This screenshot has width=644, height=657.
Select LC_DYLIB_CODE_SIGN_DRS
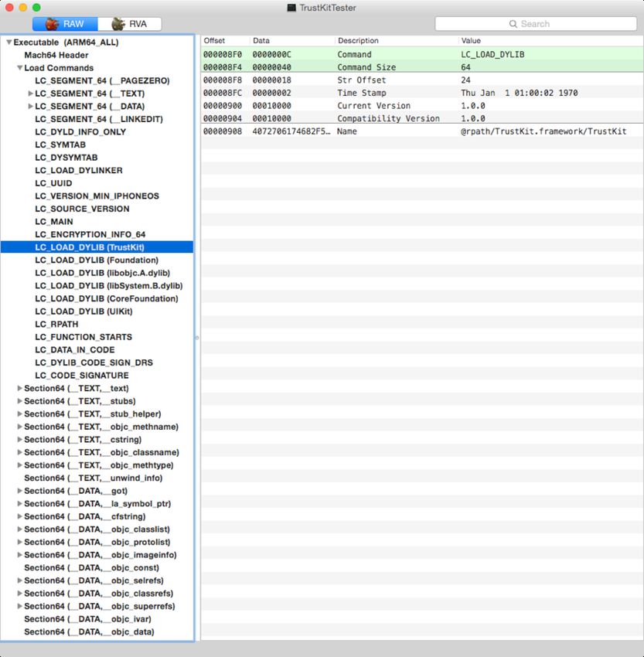94,363
